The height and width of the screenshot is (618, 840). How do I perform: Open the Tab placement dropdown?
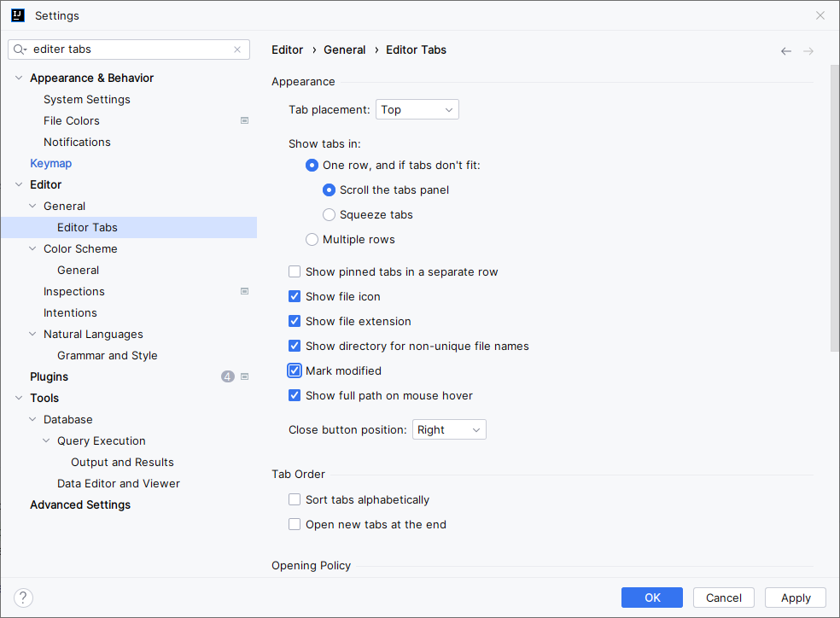[x=417, y=109]
